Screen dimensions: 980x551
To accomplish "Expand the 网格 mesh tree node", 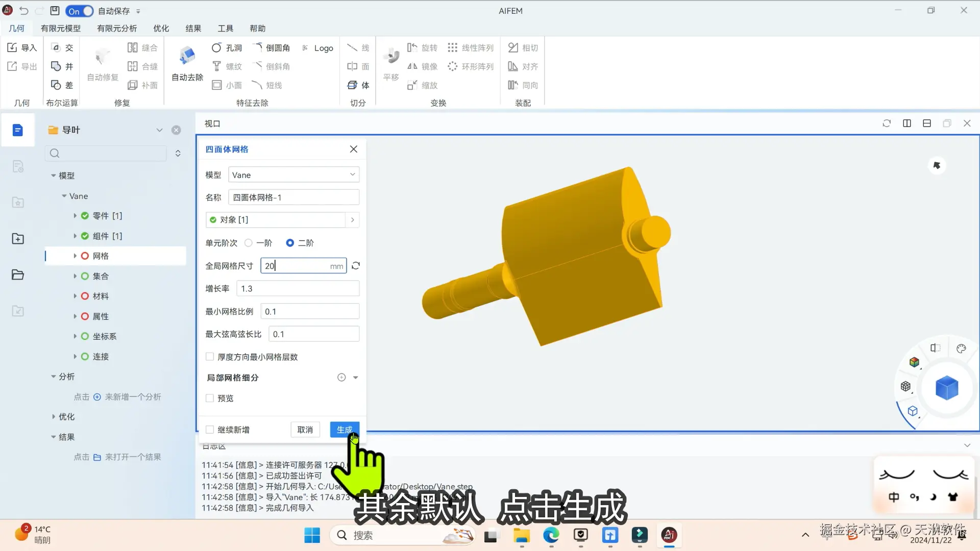I will 75,256.
